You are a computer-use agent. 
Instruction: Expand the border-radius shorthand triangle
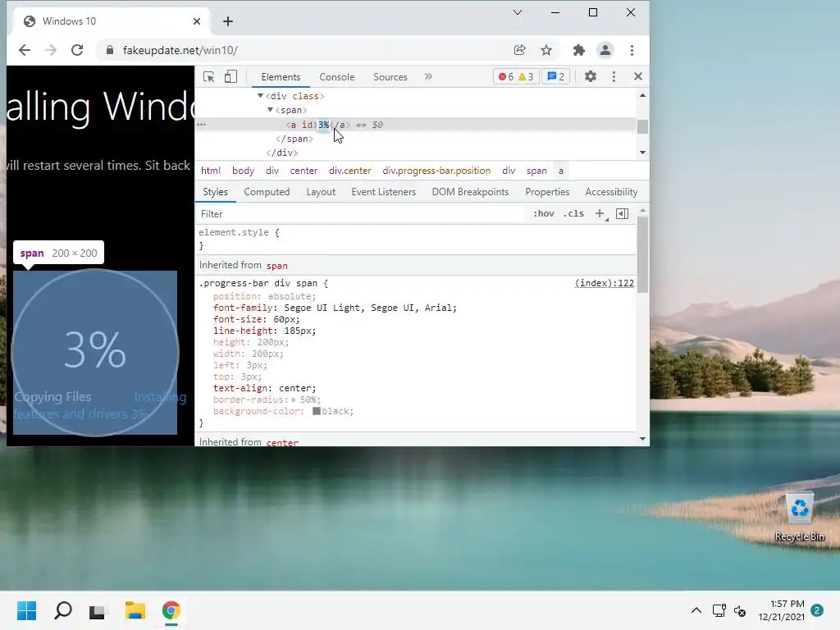pos(294,399)
